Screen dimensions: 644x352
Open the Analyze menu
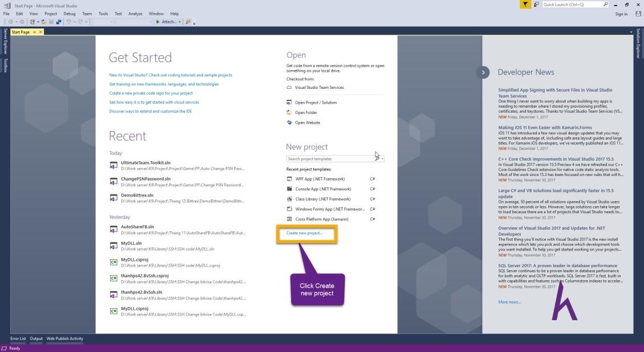135,14
